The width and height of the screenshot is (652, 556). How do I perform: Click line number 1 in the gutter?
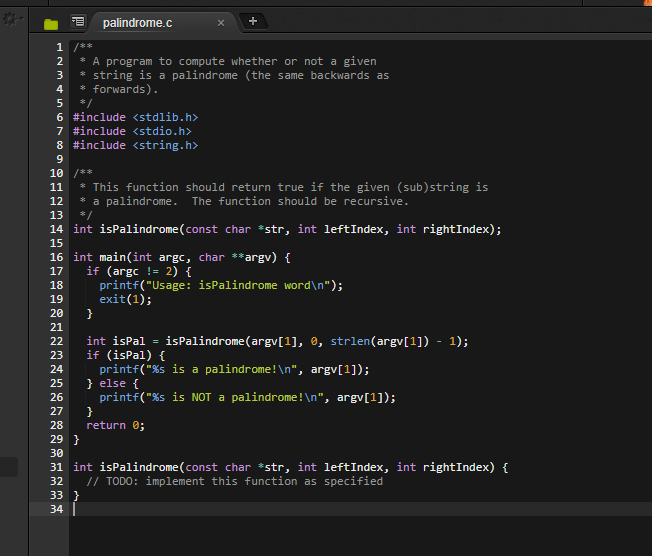[x=60, y=47]
